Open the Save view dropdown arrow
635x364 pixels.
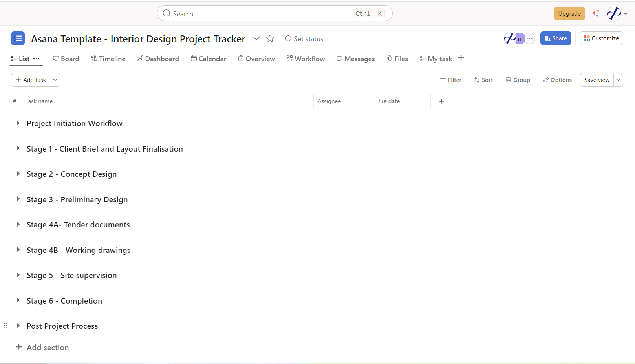tap(618, 80)
